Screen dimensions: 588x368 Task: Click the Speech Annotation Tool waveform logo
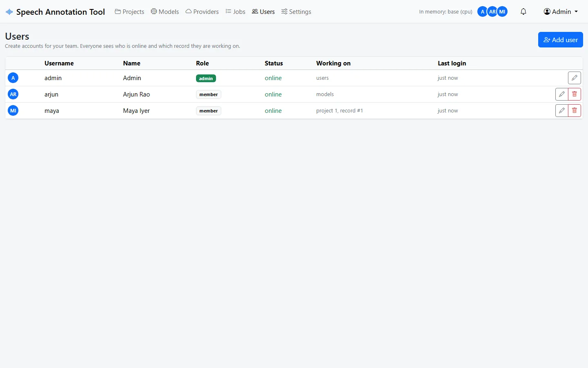(x=9, y=12)
